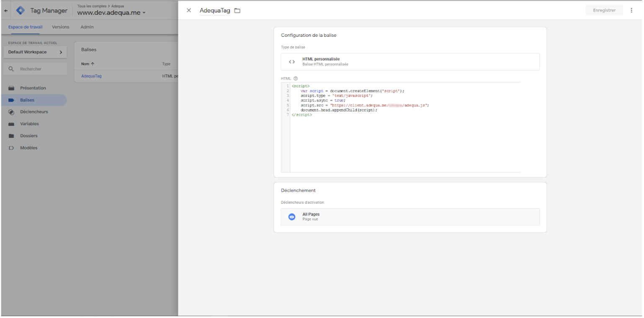Screen dimensions: 644x318
Task: Click inside the HTML code editor
Action: coord(401,127)
